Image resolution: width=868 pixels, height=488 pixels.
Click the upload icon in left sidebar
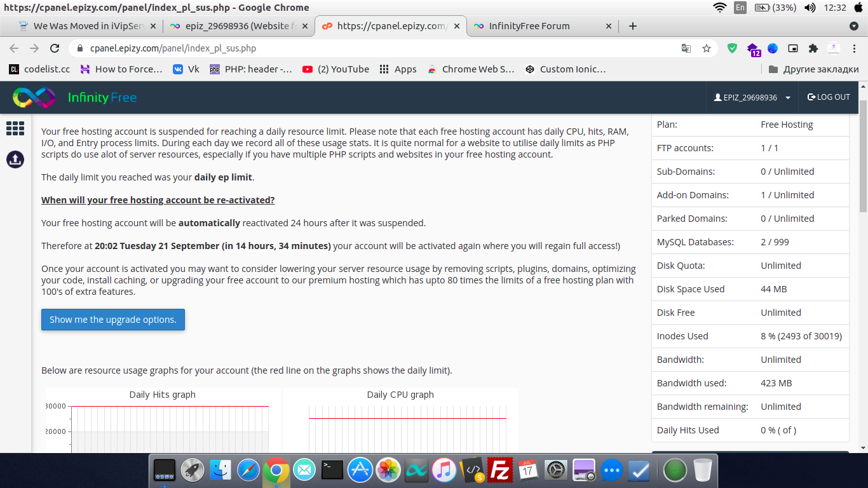[x=15, y=159]
